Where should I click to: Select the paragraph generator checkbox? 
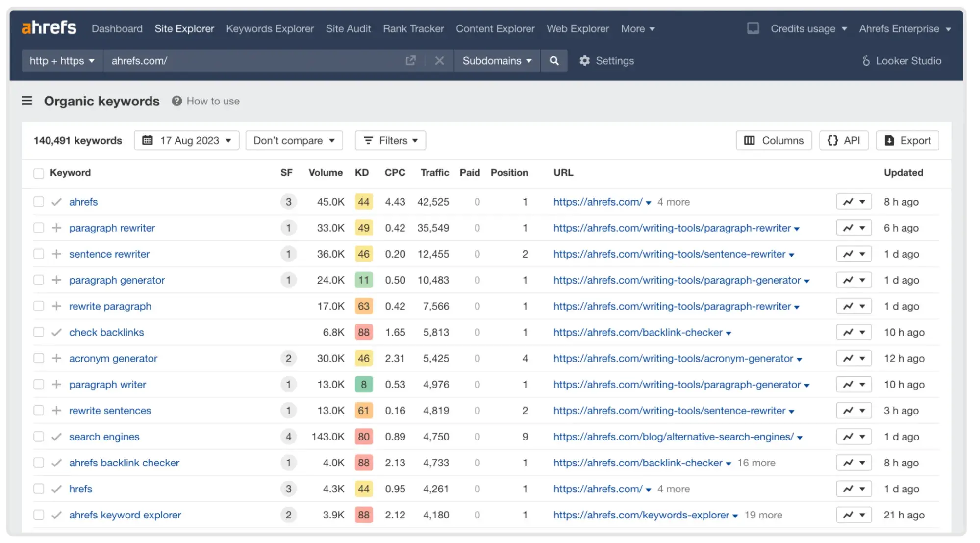[x=39, y=280]
